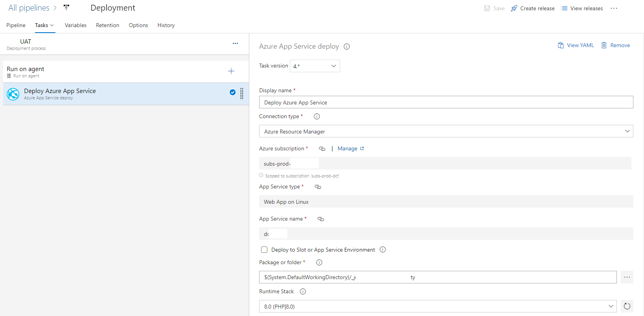Click the Create release rocket icon
This screenshot has width=644, height=316.
514,8
